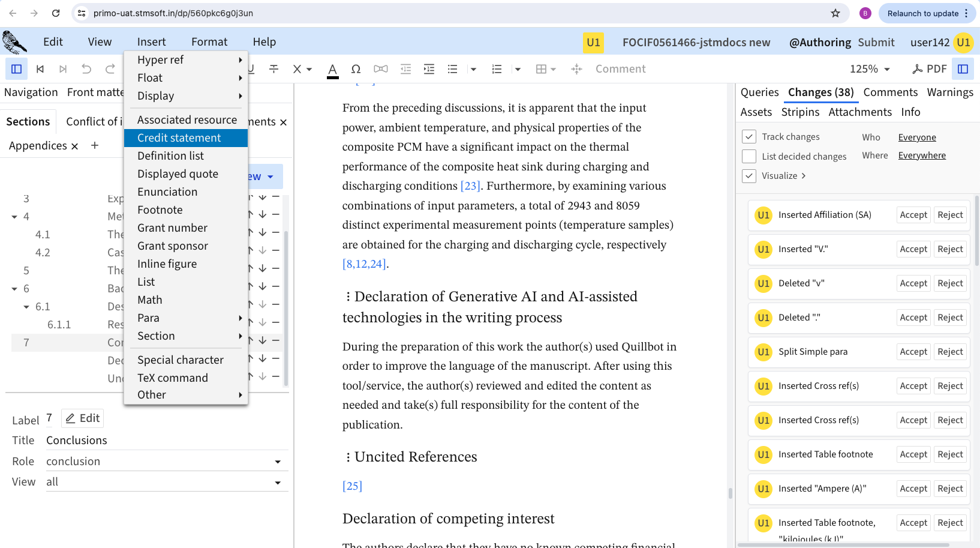Click the bulleted list icon
Viewport: 980px width, 548px height.
452,69
